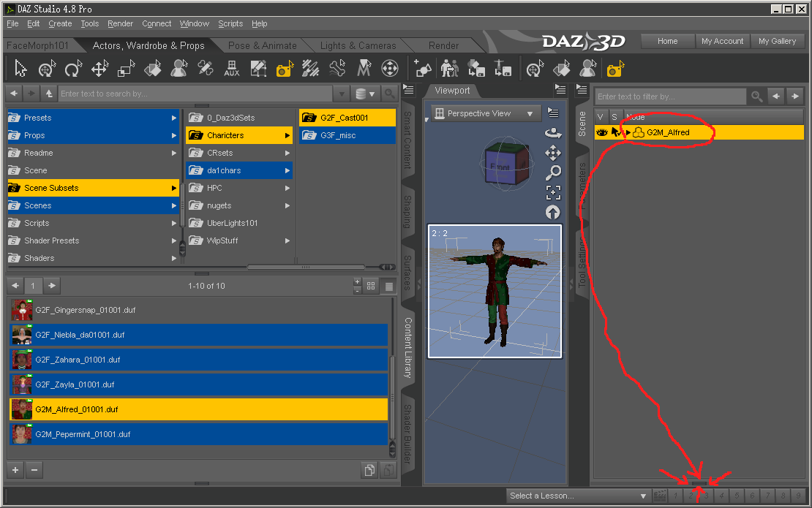This screenshot has height=508, width=812.
Task: Click the Orbit camera icon in viewport
Action: 553,133
